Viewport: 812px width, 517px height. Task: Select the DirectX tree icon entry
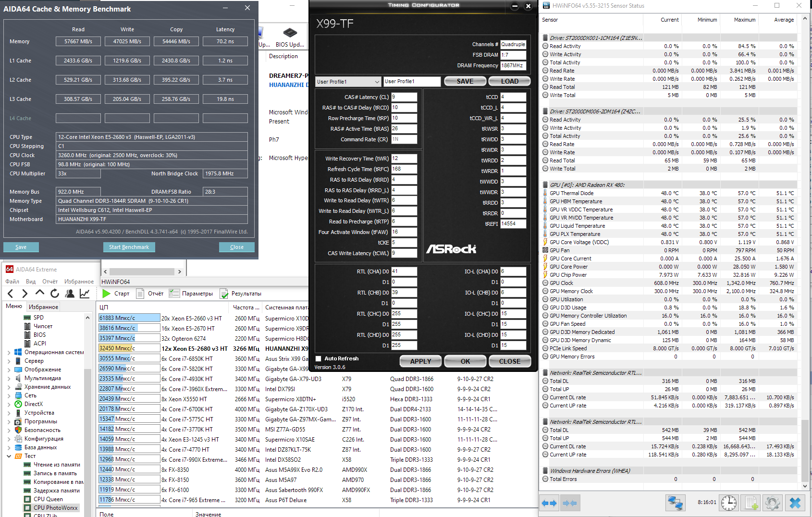(x=18, y=404)
